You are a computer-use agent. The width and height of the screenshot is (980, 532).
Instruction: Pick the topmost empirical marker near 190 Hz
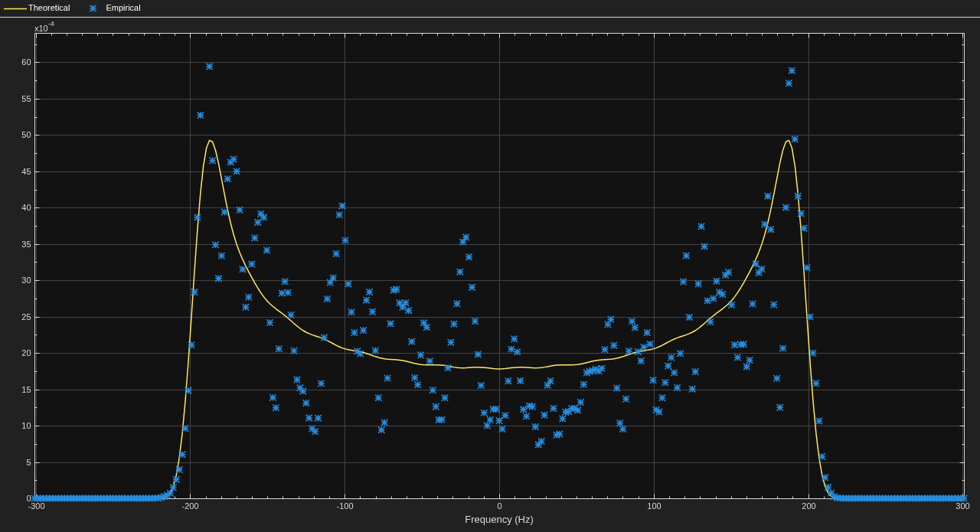[792, 70]
